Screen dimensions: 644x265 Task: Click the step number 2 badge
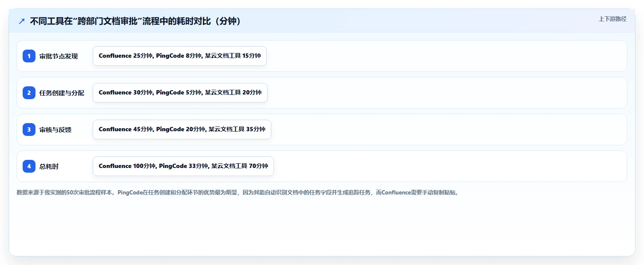29,93
